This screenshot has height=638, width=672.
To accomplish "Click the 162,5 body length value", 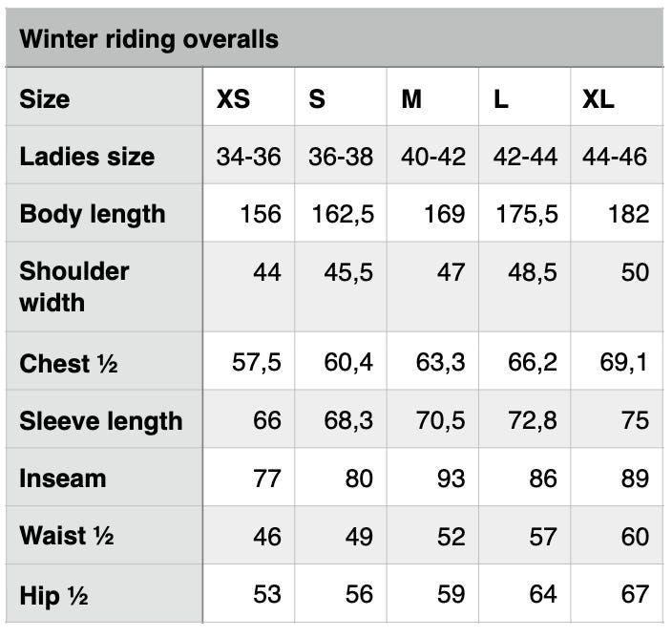I will coord(343,214).
